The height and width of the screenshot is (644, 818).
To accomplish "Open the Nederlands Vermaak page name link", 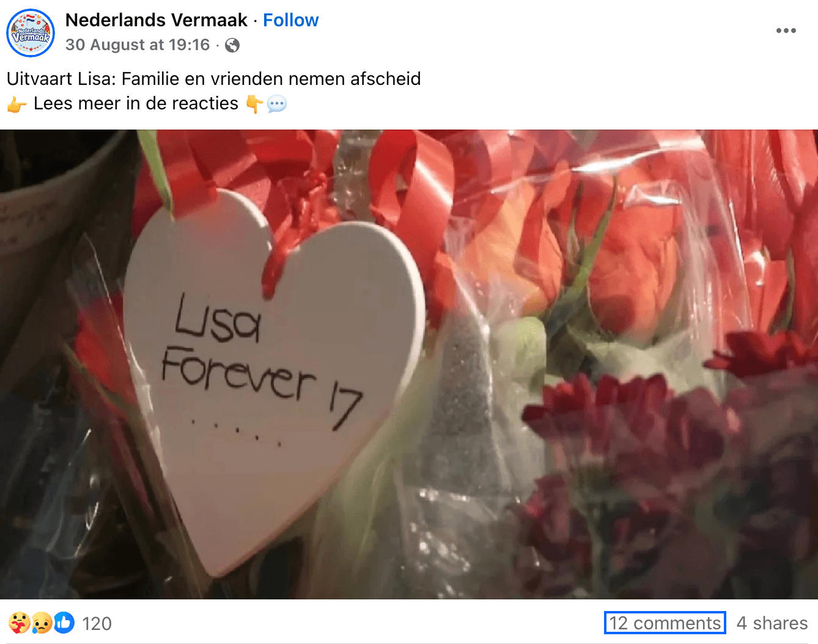I will [157, 20].
